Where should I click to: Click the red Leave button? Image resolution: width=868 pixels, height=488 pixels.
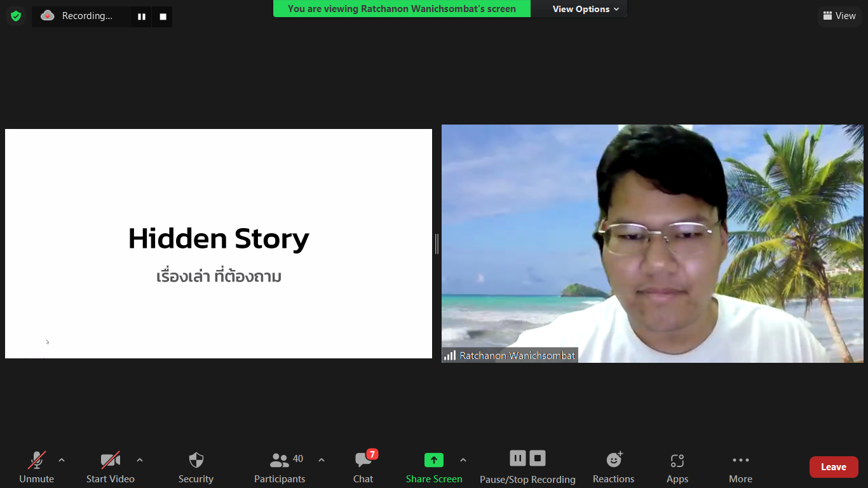(x=834, y=467)
